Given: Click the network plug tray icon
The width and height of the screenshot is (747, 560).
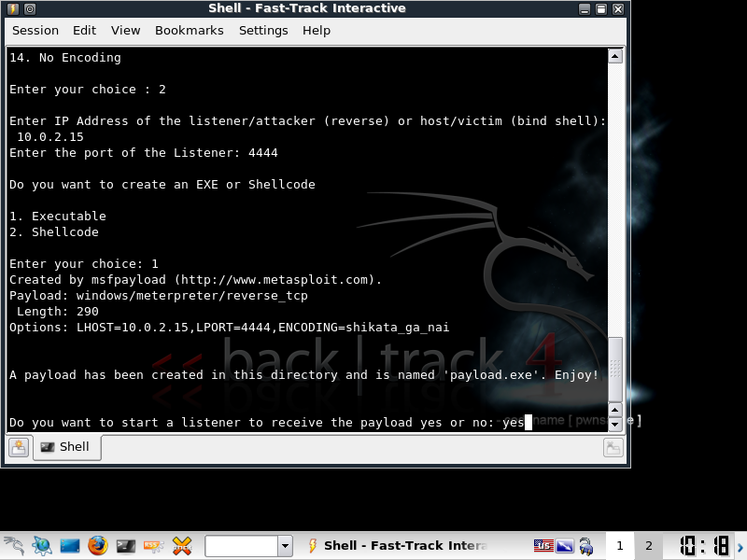Looking at the screenshot, I should tap(586, 546).
